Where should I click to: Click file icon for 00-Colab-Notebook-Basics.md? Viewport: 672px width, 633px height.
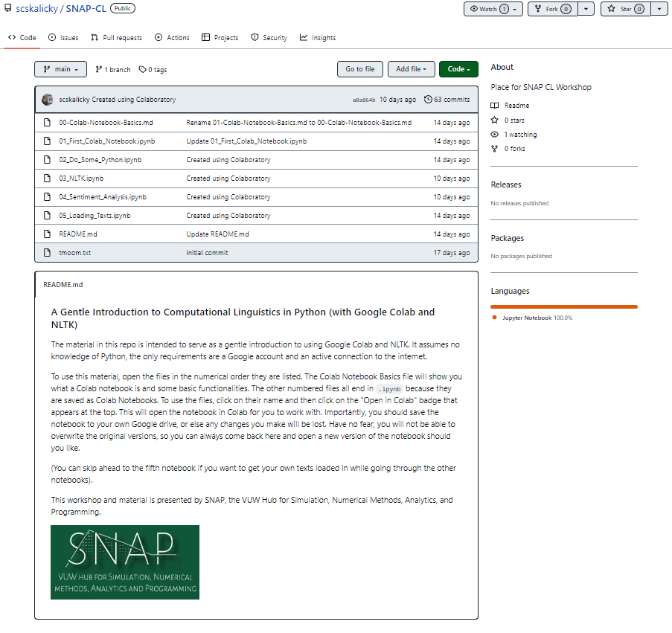(x=47, y=123)
